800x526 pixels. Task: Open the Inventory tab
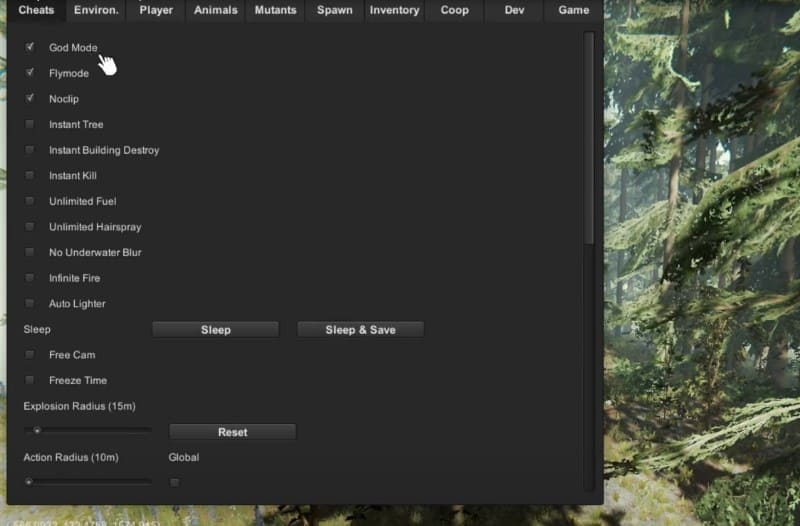click(394, 10)
